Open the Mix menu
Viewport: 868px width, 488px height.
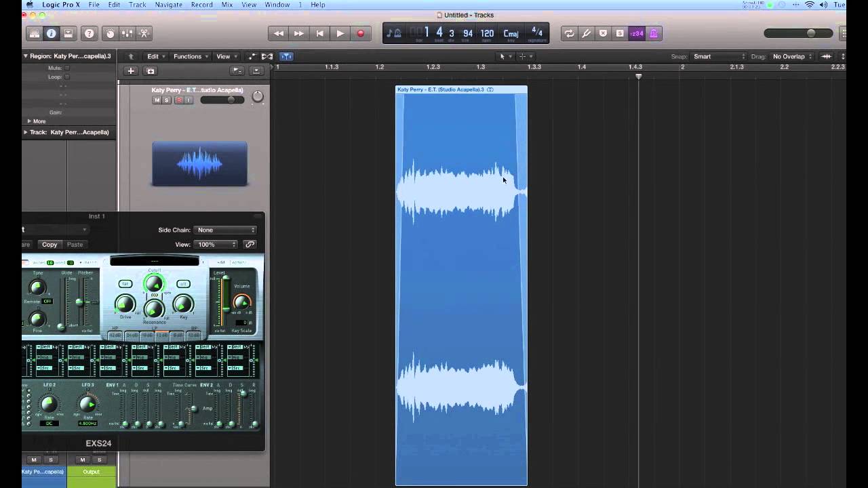coord(227,5)
